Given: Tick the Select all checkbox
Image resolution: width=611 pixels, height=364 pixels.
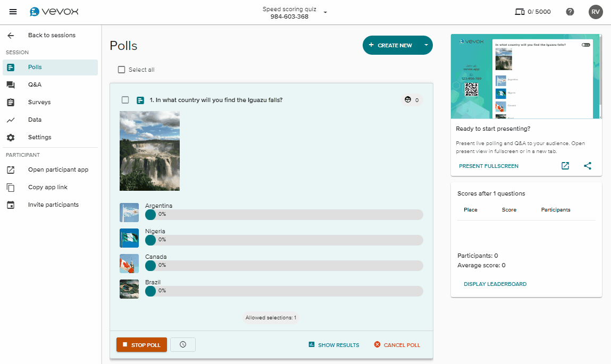Looking at the screenshot, I should point(122,70).
